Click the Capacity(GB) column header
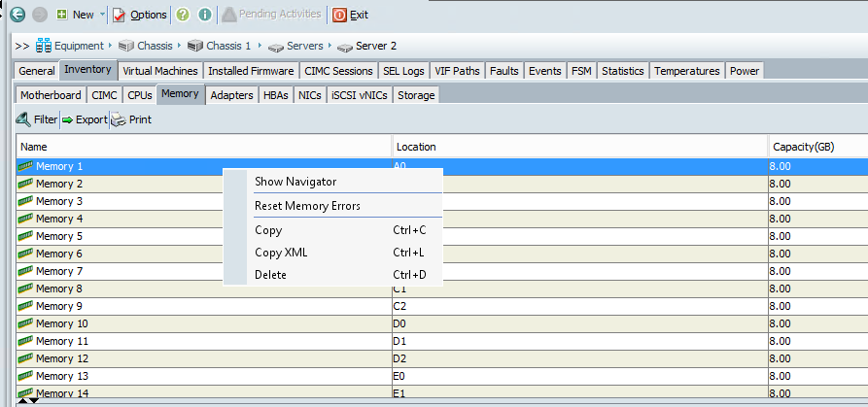This screenshot has width=868, height=407. tap(803, 147)
